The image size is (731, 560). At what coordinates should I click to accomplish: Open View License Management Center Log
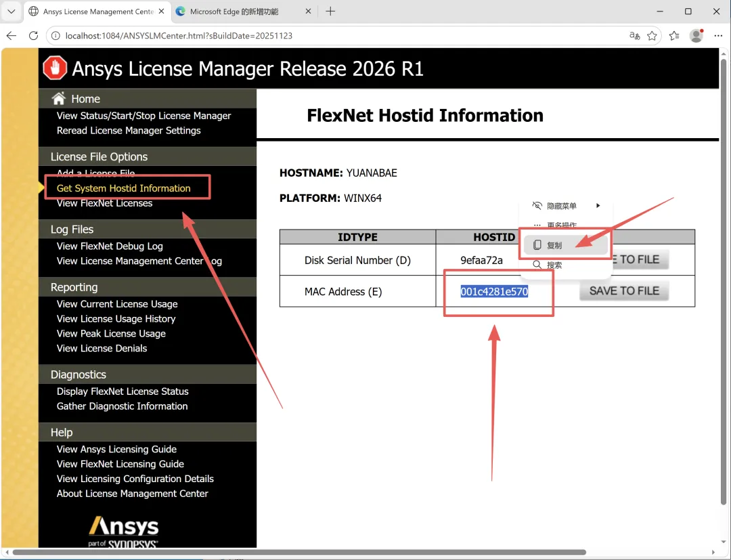point(139,261)
